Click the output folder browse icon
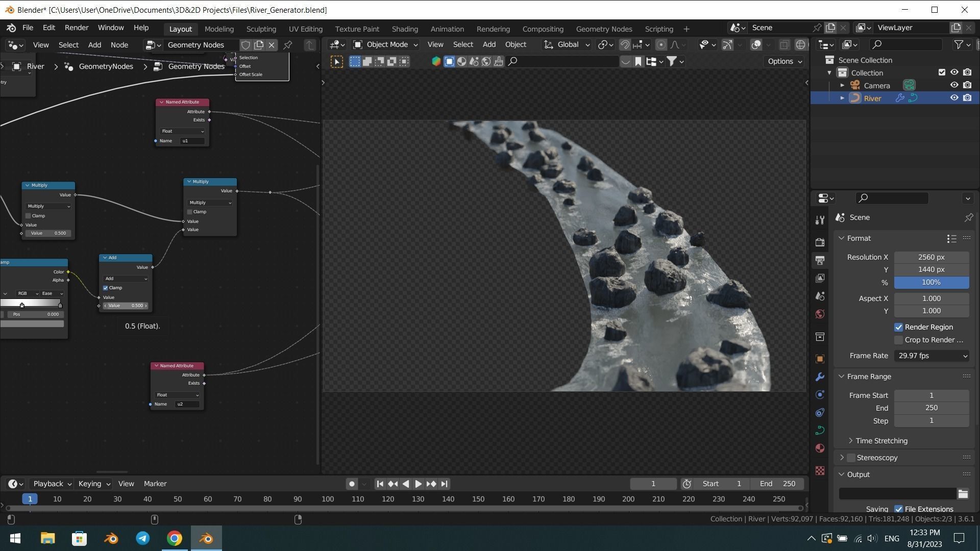Viewport: 980px width, 551px height. (x=963, y=494)
